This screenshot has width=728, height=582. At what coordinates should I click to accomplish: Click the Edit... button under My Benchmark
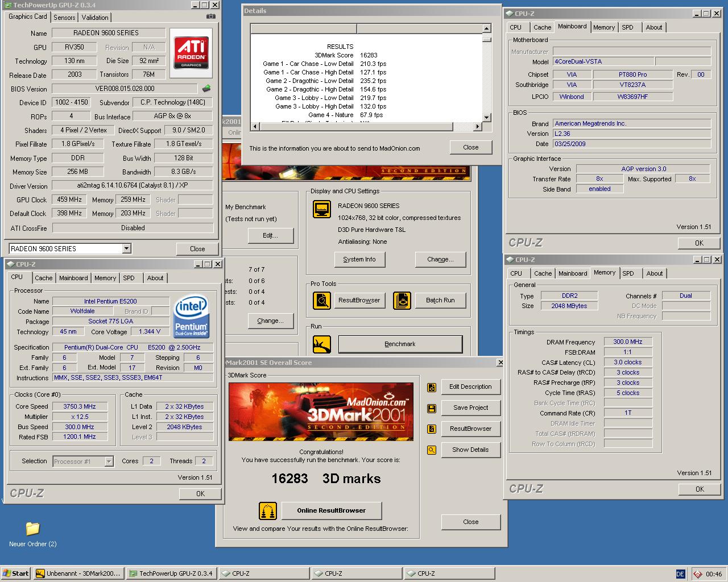click(x=270, y=235)
